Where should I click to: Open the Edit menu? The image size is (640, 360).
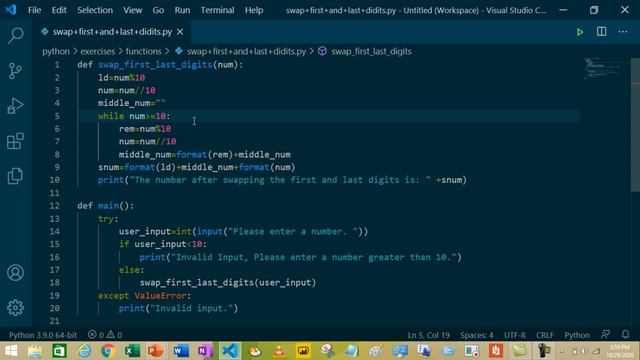pos(59,10)
